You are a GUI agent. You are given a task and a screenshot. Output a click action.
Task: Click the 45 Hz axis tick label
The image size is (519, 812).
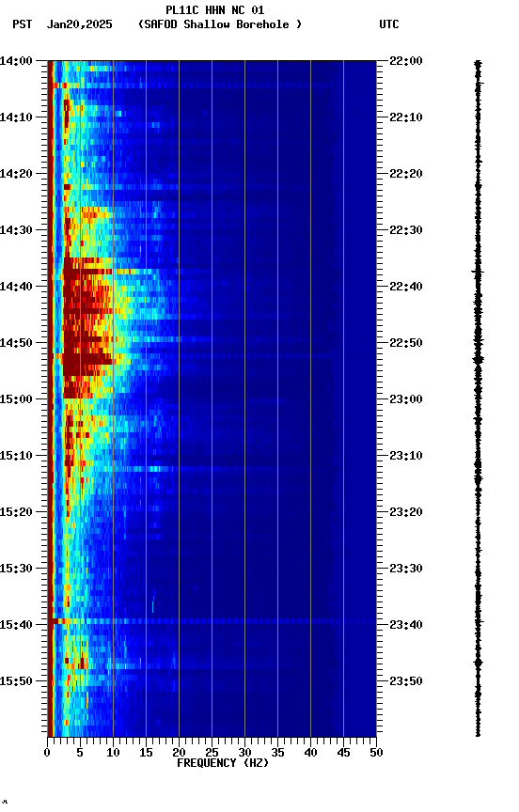(343, 753)
